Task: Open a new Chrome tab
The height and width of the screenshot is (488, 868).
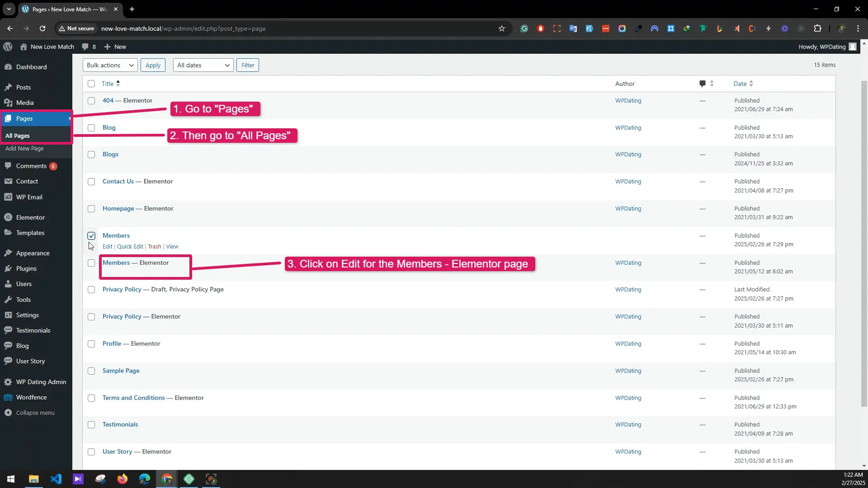Action: [132, 9]
